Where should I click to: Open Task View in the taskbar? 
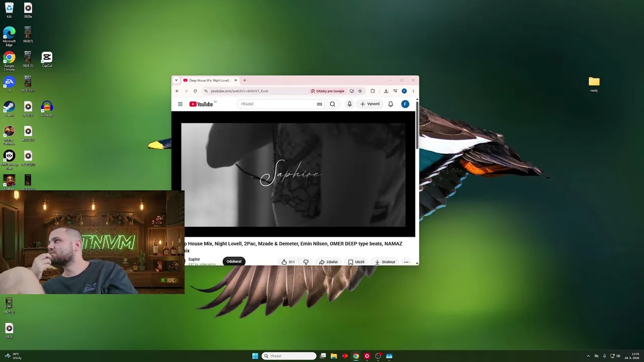(x=323, y=356)
